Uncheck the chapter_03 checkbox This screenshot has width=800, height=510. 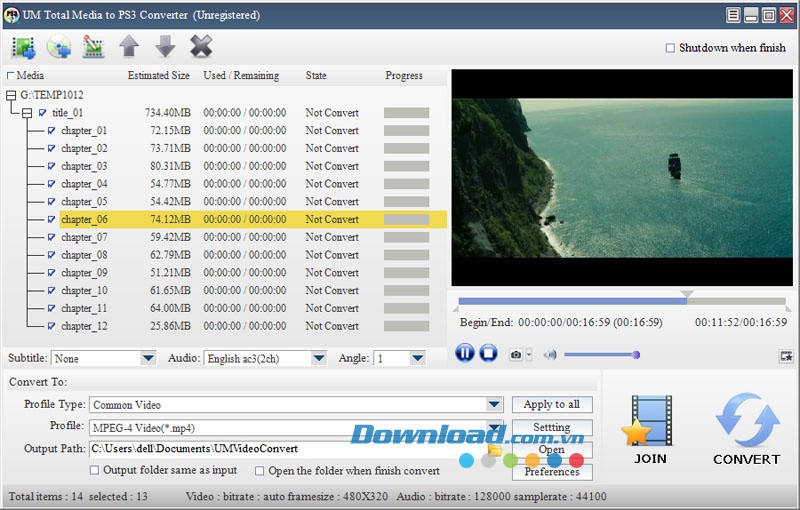pos(52,166)
